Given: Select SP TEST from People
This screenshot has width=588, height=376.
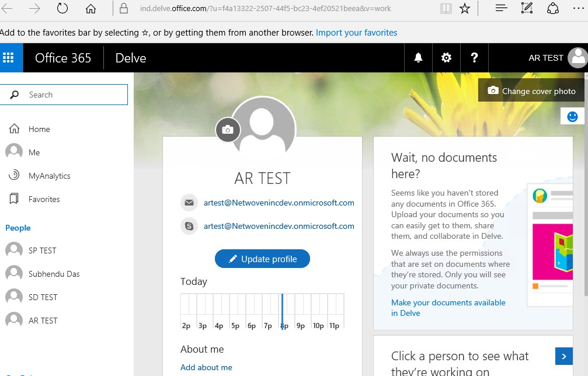Looking at the screenshot, I should [31, 250].
